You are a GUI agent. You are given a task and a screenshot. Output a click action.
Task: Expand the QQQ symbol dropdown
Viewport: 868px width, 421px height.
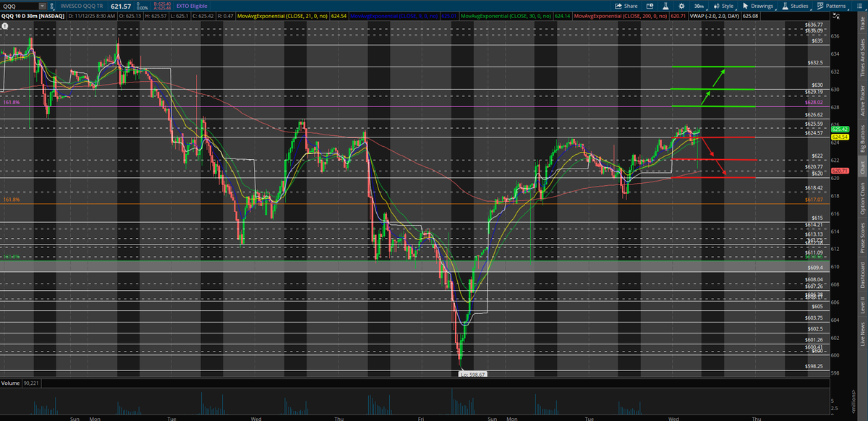pos(42,5)
